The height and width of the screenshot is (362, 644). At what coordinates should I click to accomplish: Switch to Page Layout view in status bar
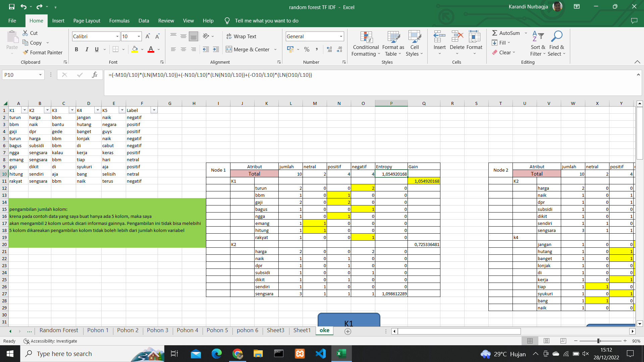546,341
